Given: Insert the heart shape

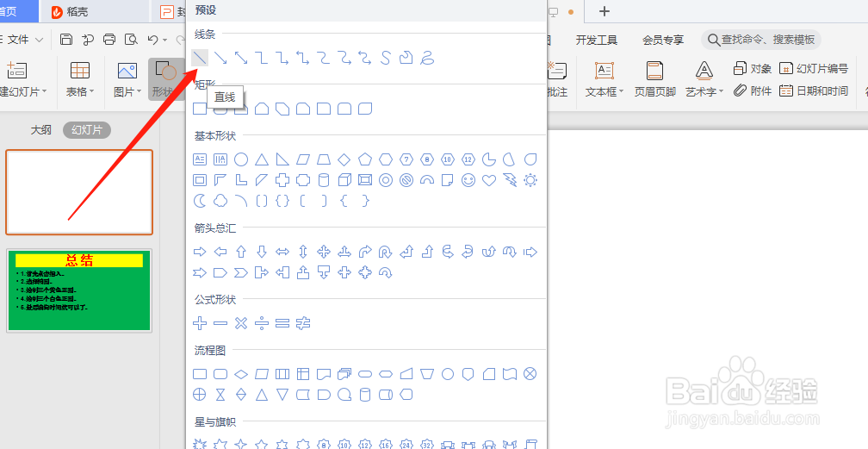Looking at the screenshot, I should coord(489,180).
